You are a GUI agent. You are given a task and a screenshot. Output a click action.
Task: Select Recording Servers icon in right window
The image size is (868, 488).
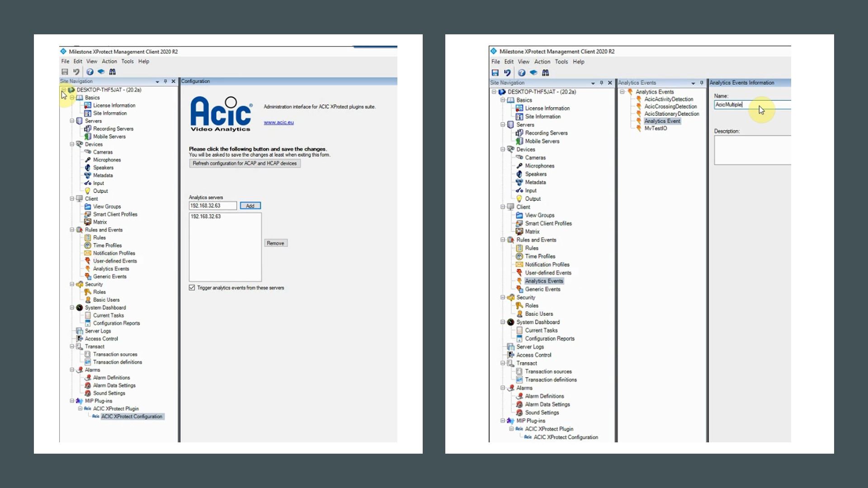click(519, 133)
